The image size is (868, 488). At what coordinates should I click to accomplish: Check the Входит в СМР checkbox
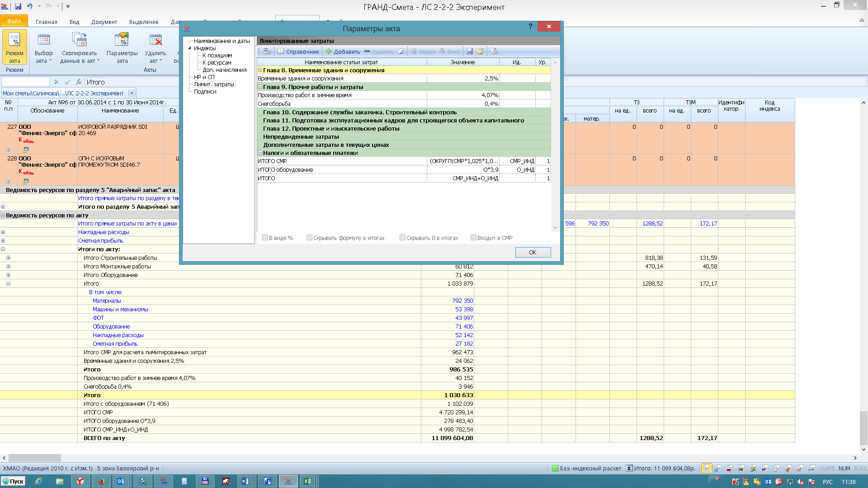[473, 238]
